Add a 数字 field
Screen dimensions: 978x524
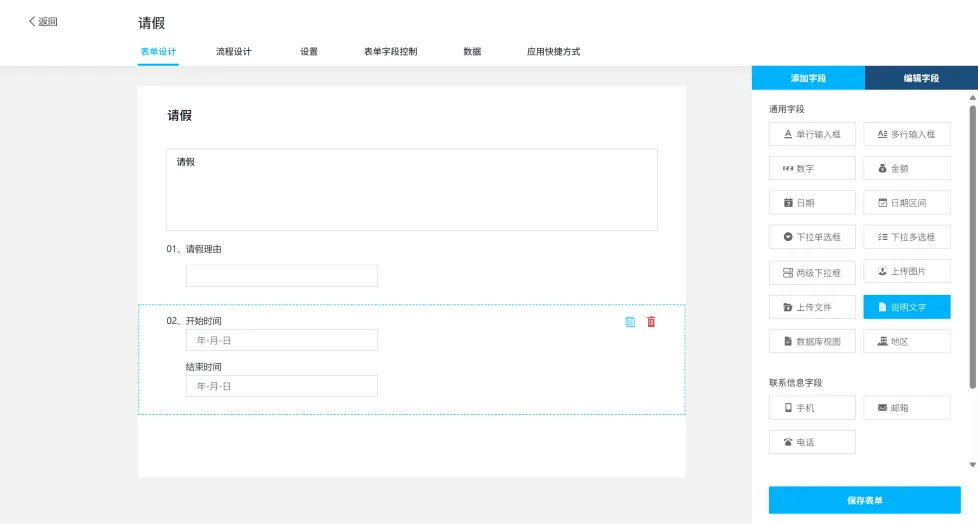pos(812,168)
